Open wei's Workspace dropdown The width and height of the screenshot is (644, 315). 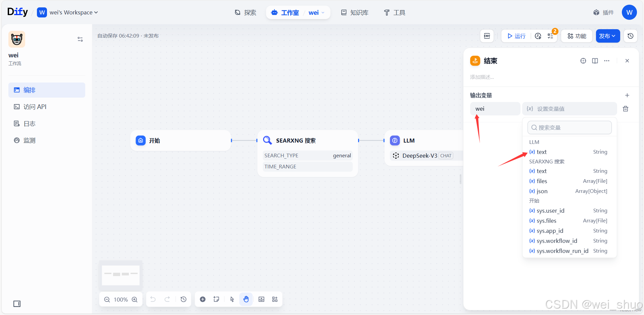pos(67,12)
